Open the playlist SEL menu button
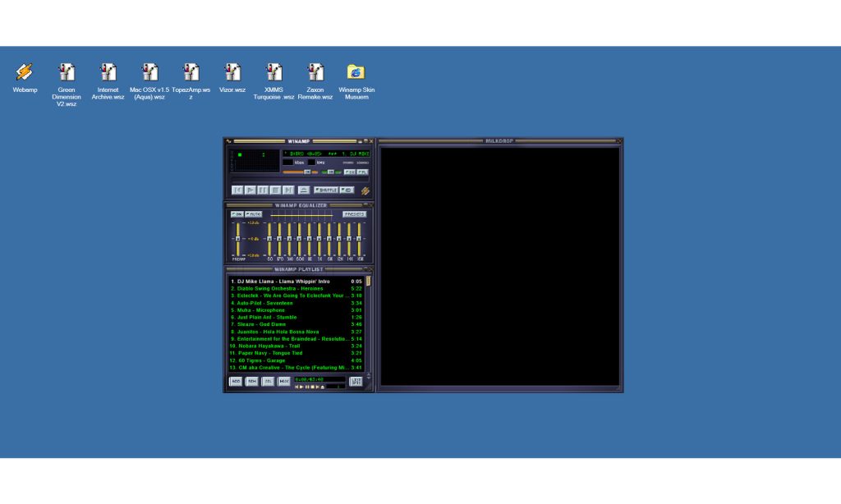841x504 pixels. click(x=268, y=381)
